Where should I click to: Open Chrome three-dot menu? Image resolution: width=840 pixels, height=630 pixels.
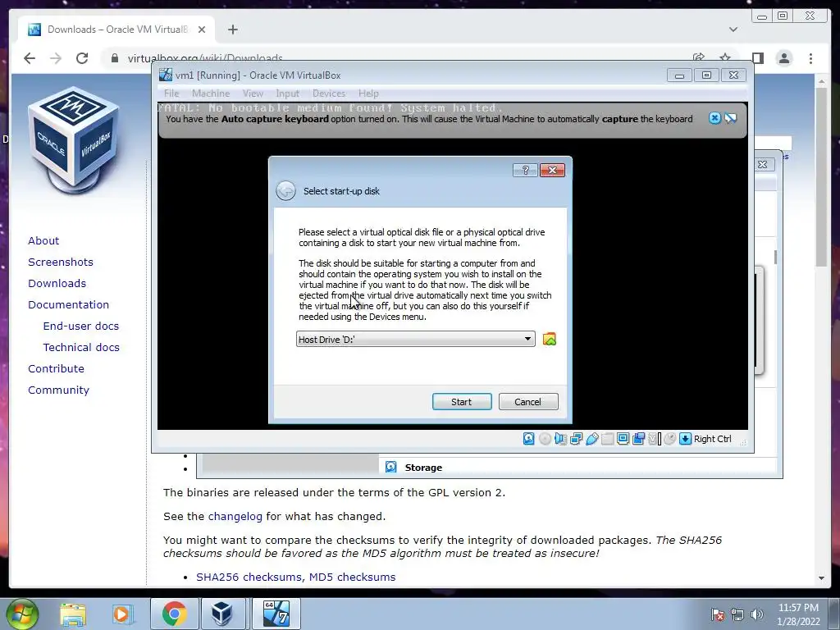pos(810,58)
